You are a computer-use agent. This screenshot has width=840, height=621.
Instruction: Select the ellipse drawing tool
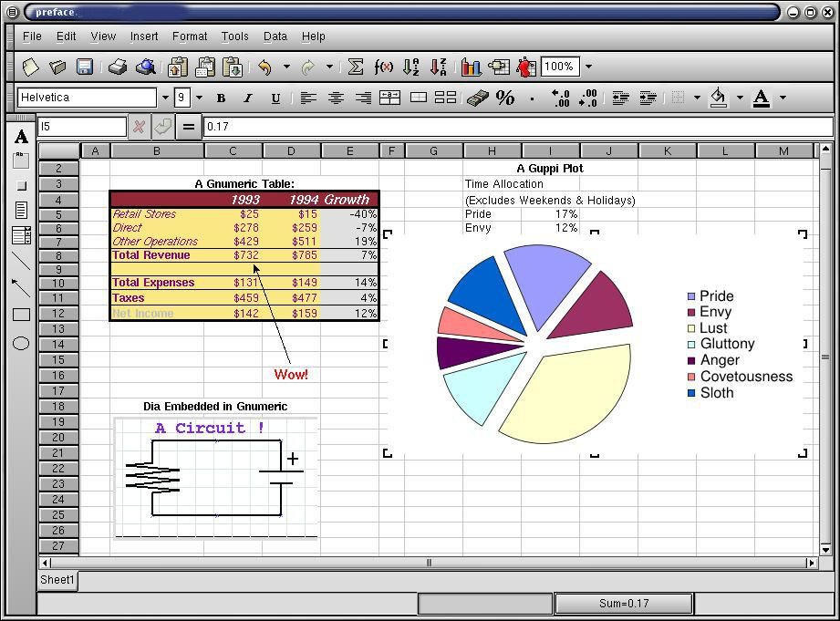pos(21,344)
